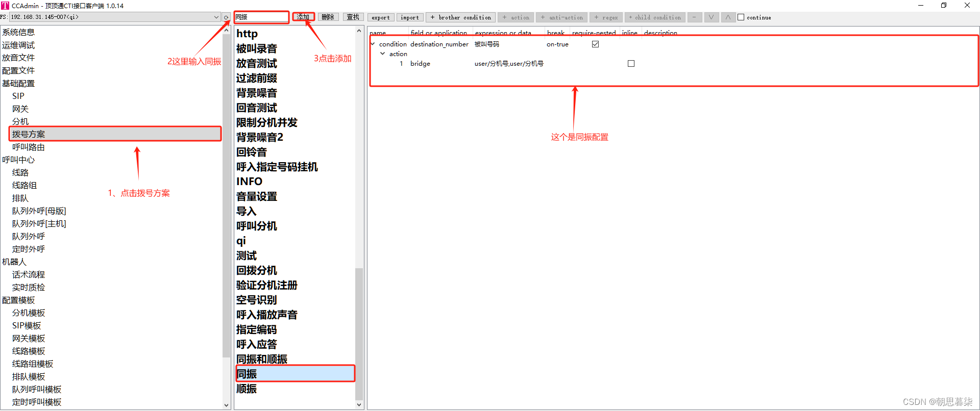The width and height of the screenshot is (980, 411).
Task: Click the + child condition button
Action: tap(655, 17)
